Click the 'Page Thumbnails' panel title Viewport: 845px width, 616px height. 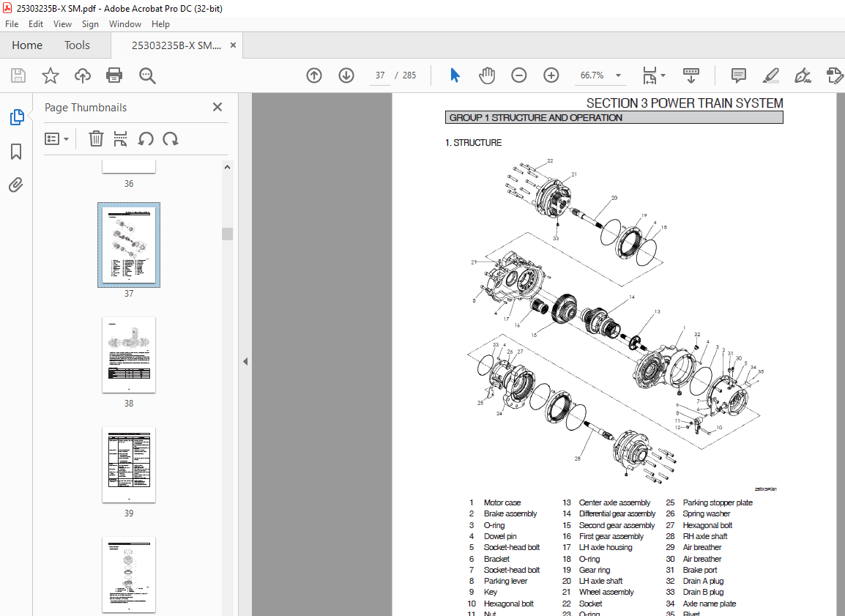coord(86,107)
